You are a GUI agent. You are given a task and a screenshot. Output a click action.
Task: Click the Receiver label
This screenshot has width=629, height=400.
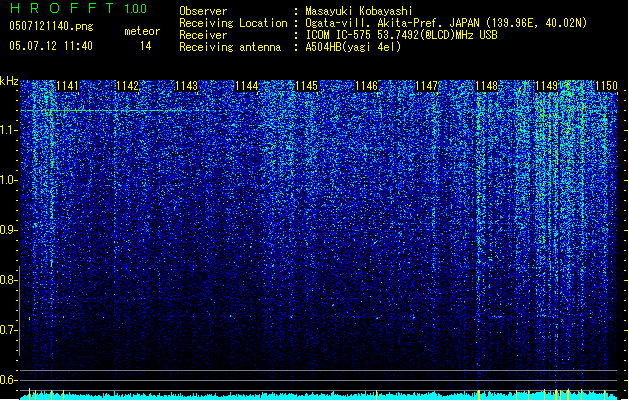coord(203,35)
